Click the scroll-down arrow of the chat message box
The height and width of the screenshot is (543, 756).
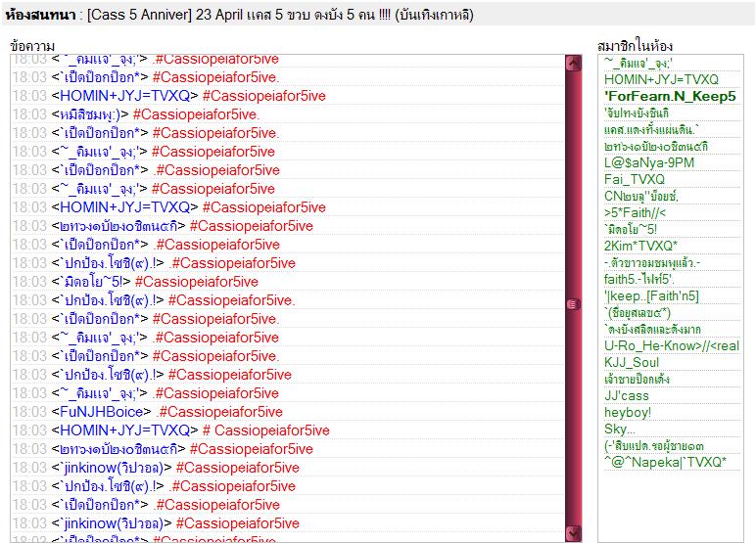[573, 534]
